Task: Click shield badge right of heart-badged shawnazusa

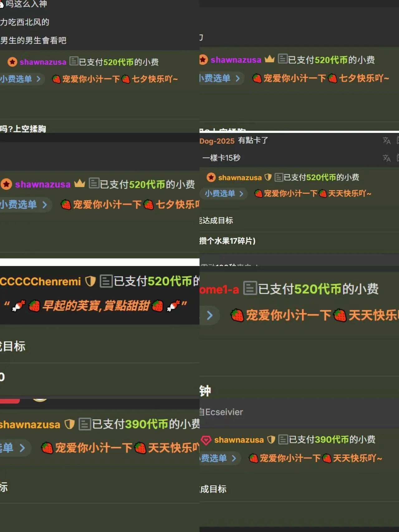Action: pyautogui.click(x=271, y=440)
